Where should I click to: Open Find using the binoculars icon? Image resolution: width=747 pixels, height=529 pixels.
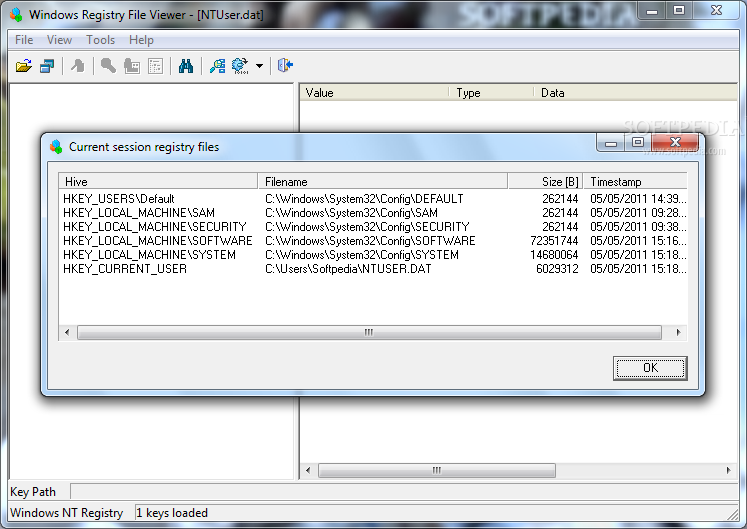coord(186,65)
